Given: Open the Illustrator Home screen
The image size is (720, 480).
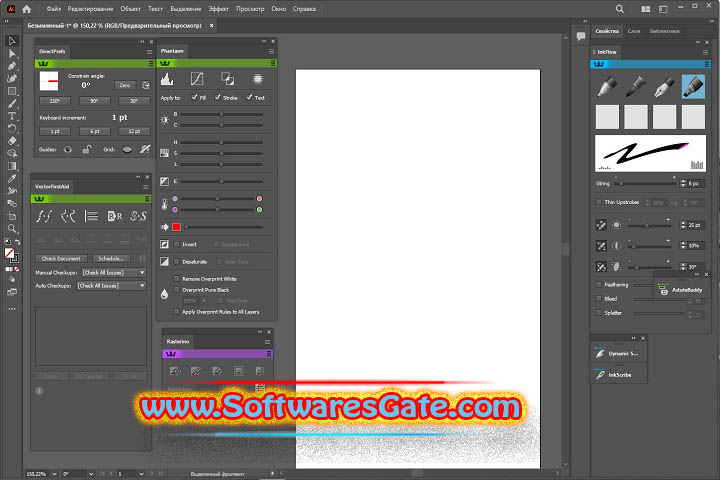Looking at the screenshot, I should coord(27,9).
